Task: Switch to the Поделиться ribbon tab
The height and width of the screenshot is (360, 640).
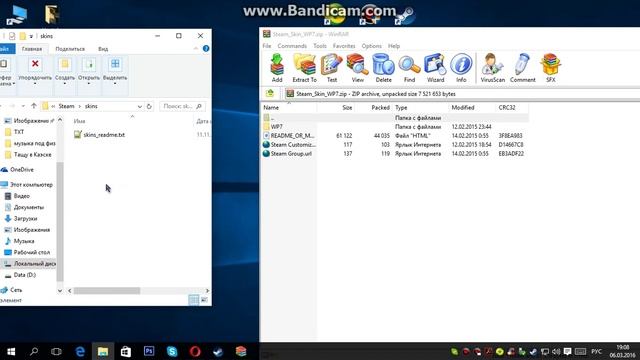Action: coord(70,49)
